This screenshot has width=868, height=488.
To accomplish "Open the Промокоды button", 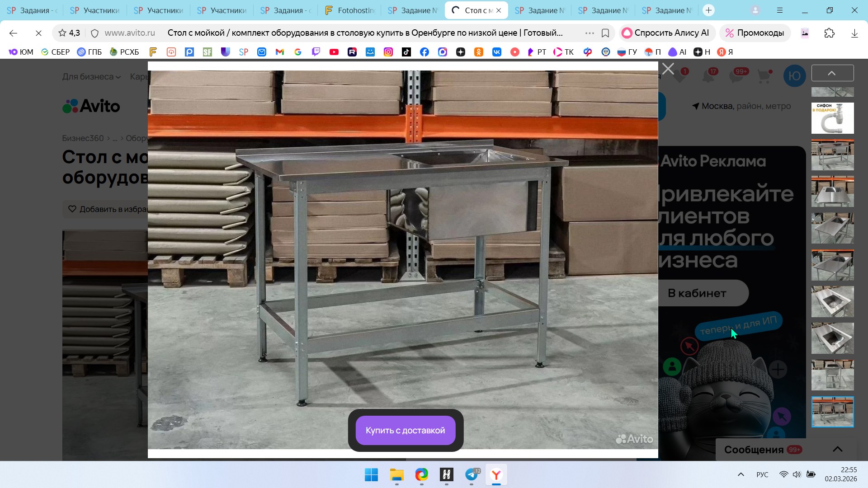I will pyautogui.click(x=755, y=33).
